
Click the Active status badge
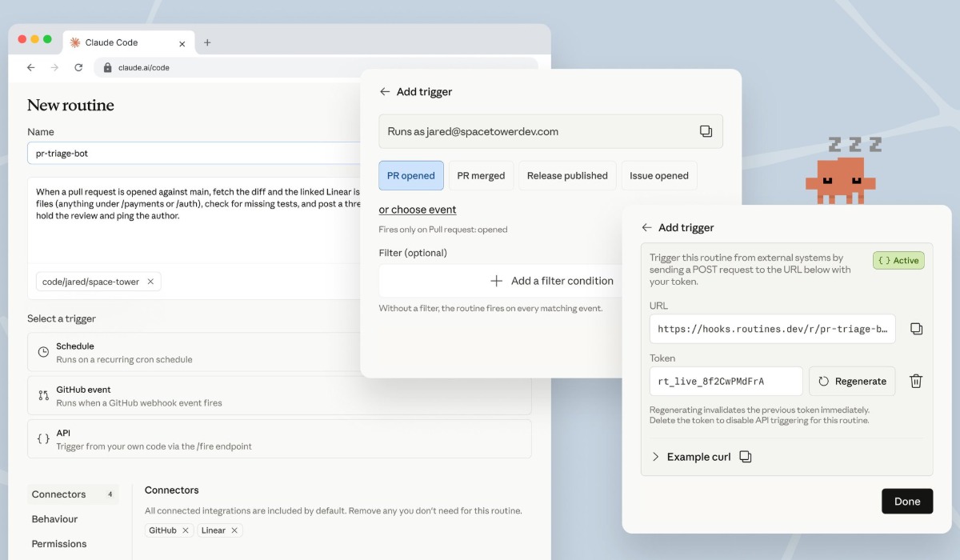898,260
